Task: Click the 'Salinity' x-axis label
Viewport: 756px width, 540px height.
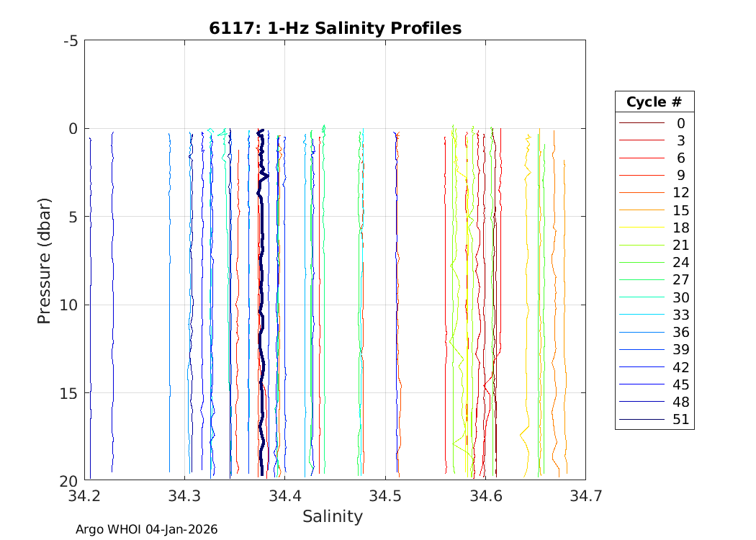Action: tap(333, 516)
